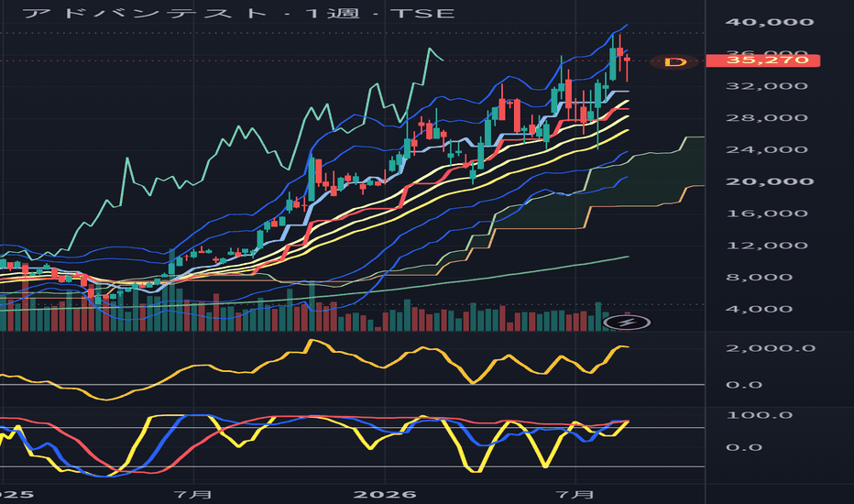Click the red 35,270 current price label
854x504 pixels.
pyautogui.click(x=762, y=60)
